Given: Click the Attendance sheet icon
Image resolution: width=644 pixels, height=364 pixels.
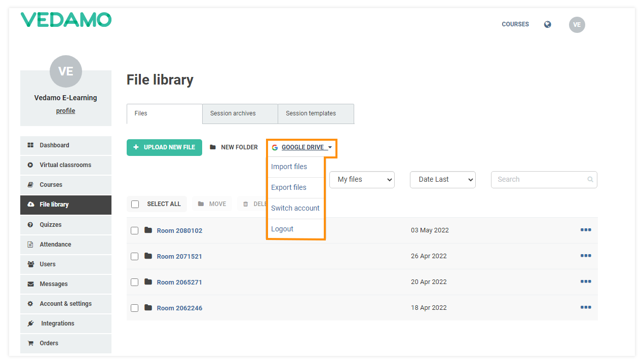Looking at the screenshot, I should (30, 245).
